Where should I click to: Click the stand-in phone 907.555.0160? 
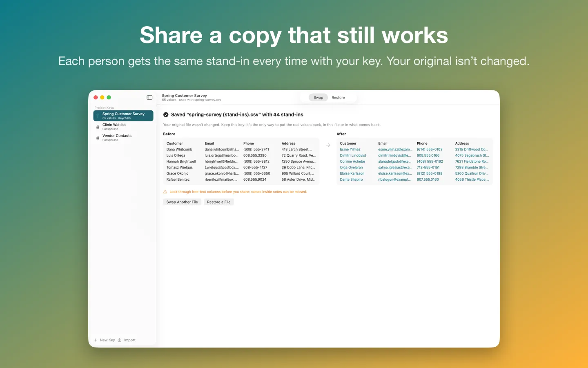coord(428,180)
